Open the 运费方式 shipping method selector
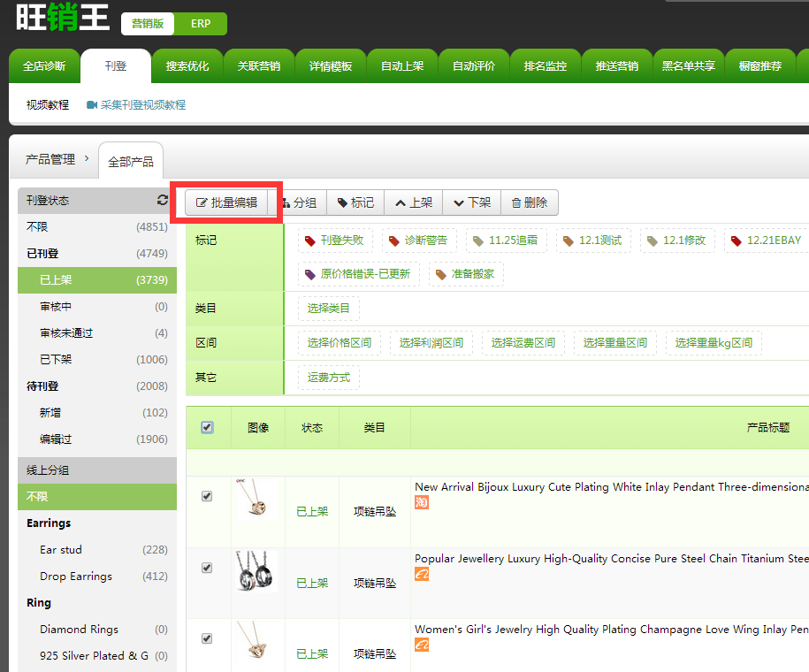809x672 pixels. pos(329,378)
